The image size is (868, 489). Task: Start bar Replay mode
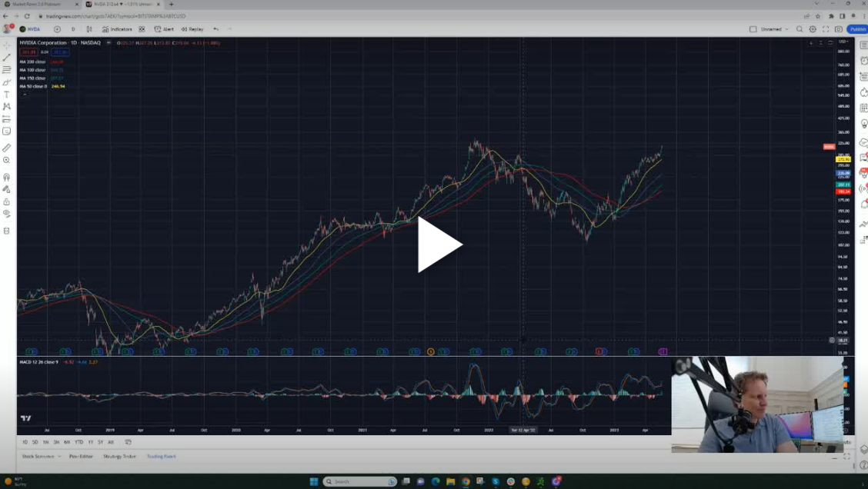[192, 29]
